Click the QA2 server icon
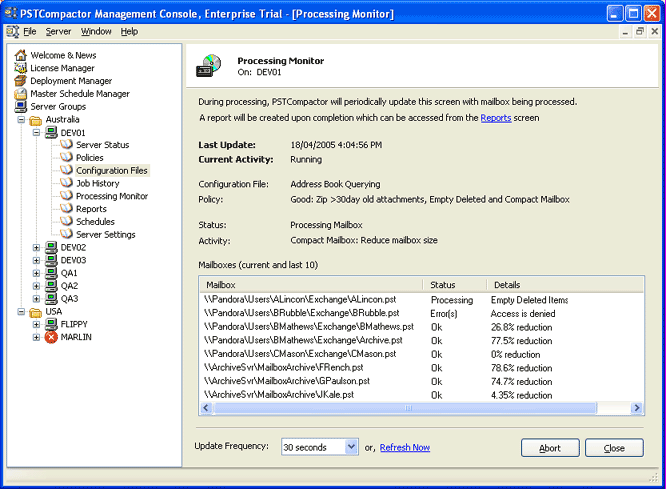 [x=51, y=285]
